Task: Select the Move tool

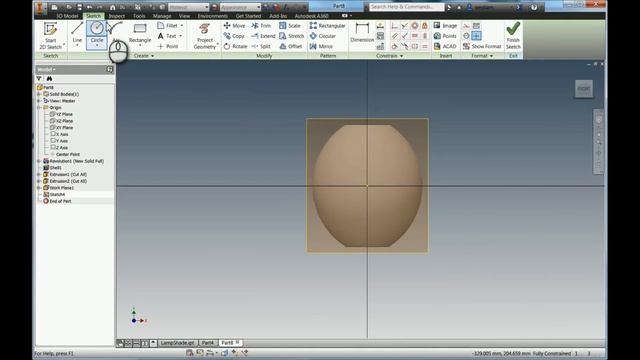Action: (235, 25)
